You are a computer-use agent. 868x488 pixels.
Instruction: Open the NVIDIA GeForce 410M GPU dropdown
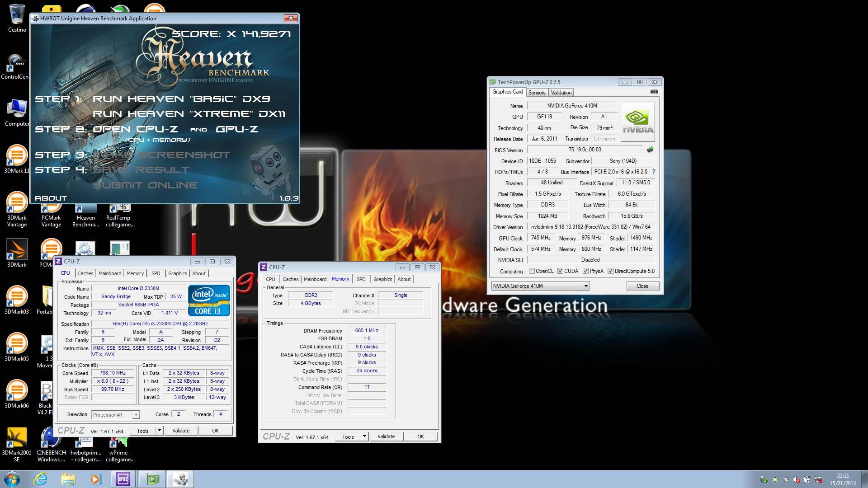(540, 286)
